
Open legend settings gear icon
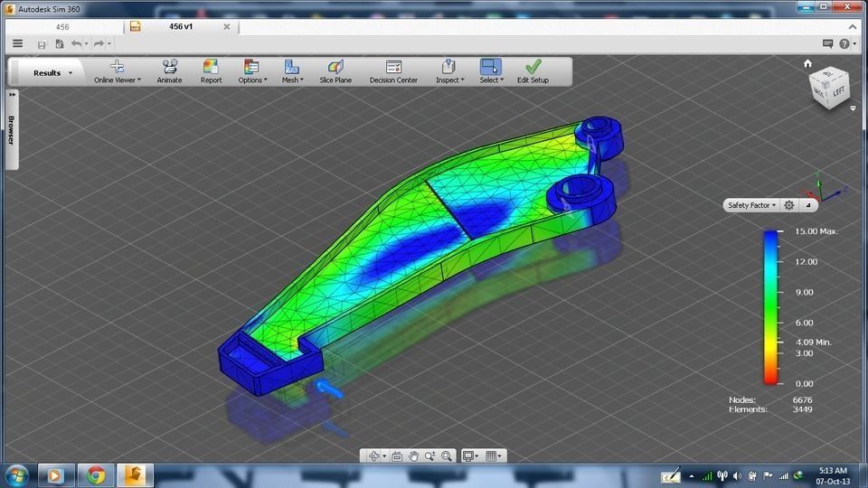[x=788, y=205]
